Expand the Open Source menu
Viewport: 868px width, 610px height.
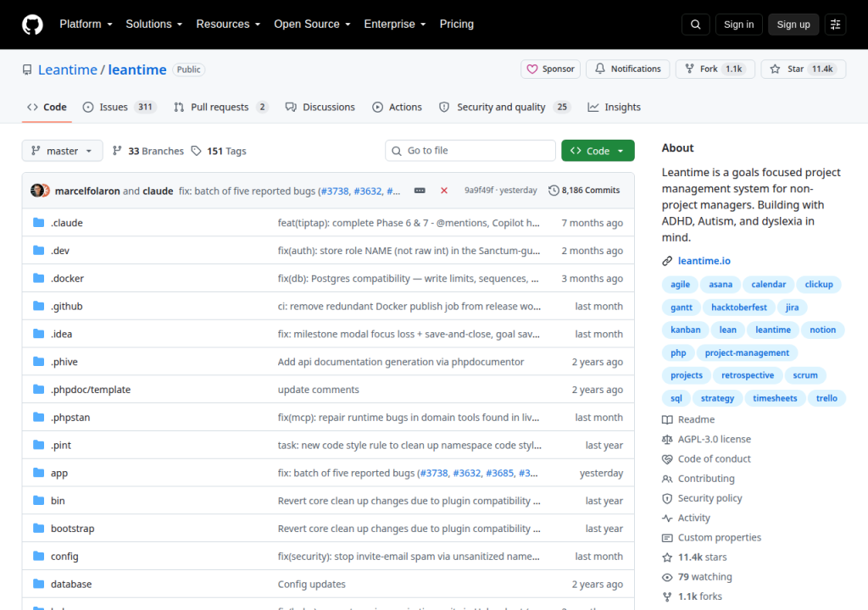tap(312, 25)
